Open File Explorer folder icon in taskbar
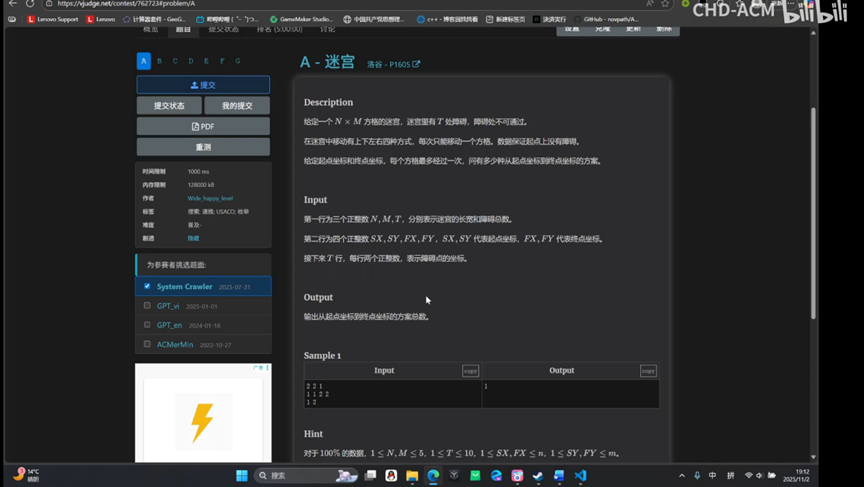Viewport: 864px width, 487px height. (412, 476)
